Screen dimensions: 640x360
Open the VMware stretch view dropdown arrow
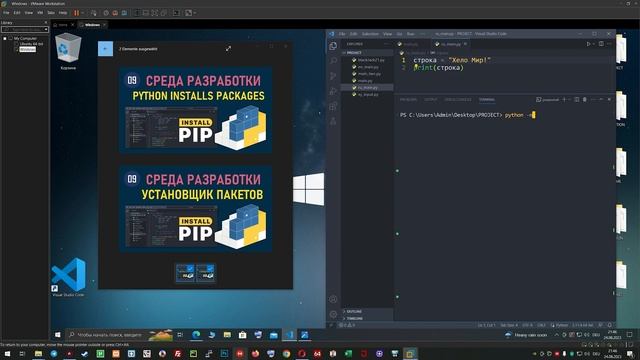click(195, 13)
